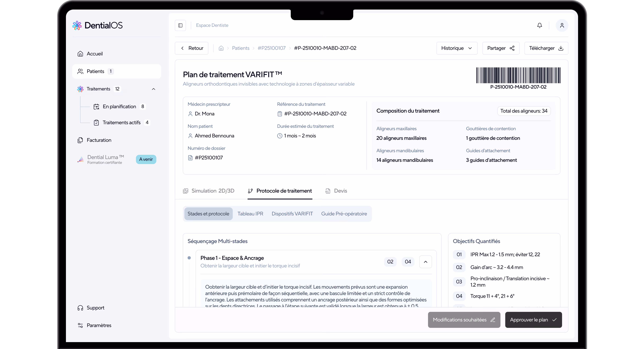Screen dimensions: 644x349
Task: Open the user profile avatar icon
Action: [562, 25]
